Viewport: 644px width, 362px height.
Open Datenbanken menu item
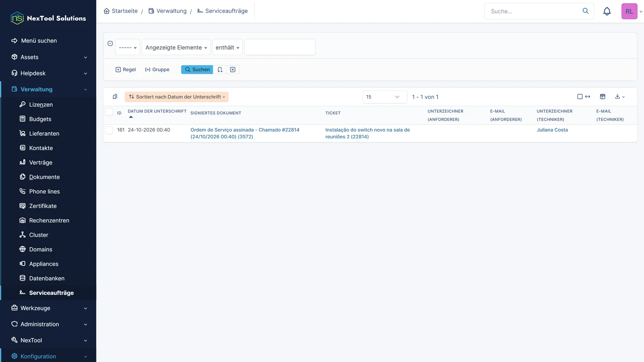coord(47,278)
